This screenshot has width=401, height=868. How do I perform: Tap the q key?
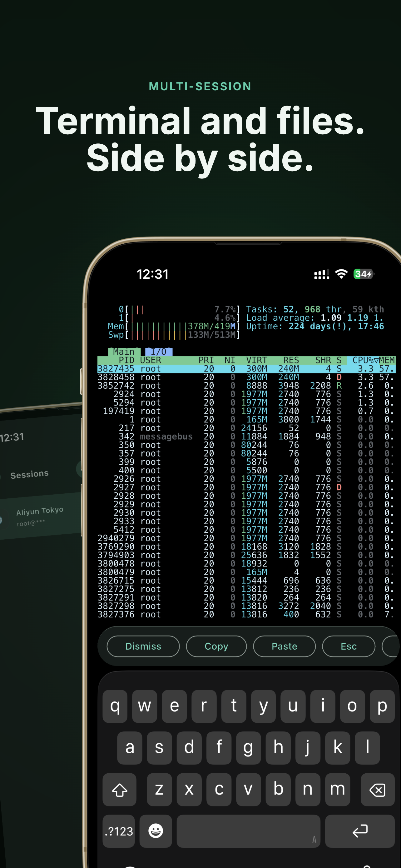pyautogui.click(x=115, y=706)
